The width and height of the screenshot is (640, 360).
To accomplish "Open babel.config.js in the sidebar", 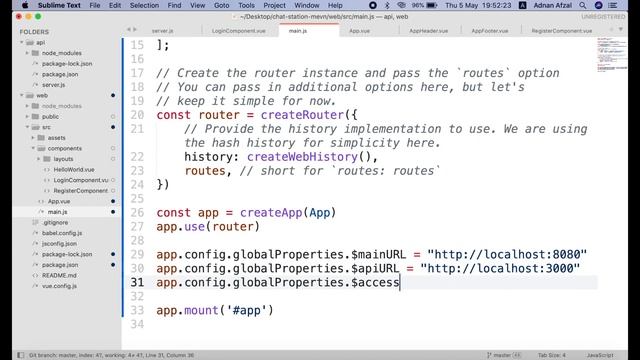I will 62,233.
